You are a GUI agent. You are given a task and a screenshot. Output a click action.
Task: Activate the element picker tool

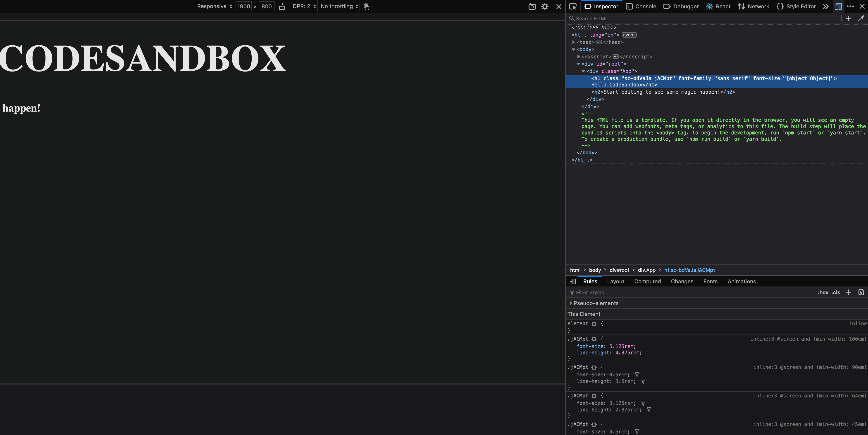(573, 6)
